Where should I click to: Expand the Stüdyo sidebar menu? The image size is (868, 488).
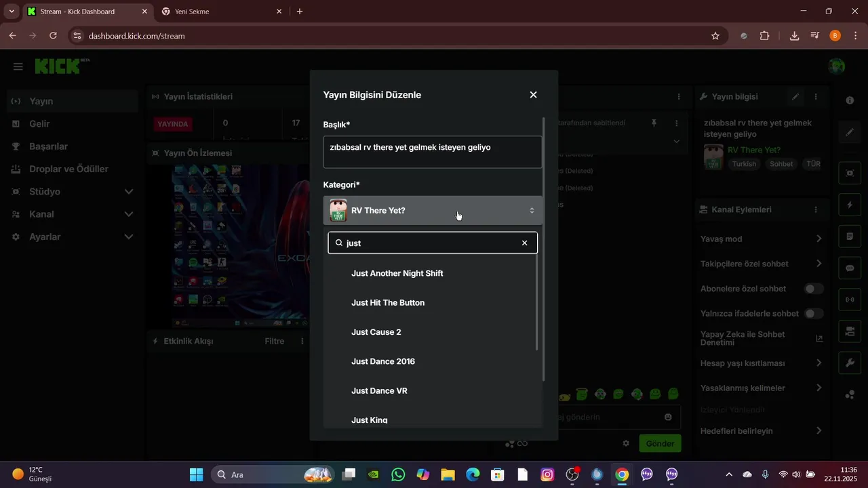point(73,192)
